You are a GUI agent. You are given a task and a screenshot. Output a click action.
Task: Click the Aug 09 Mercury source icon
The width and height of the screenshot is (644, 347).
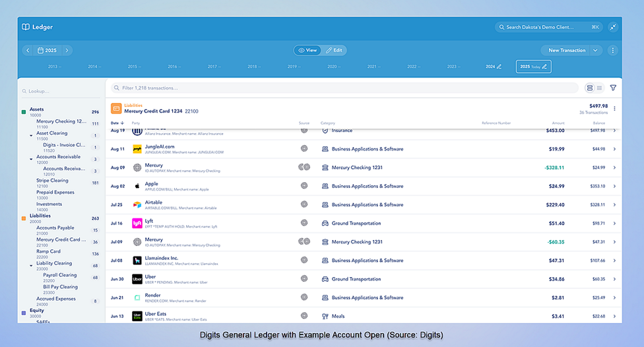point(304,167)
